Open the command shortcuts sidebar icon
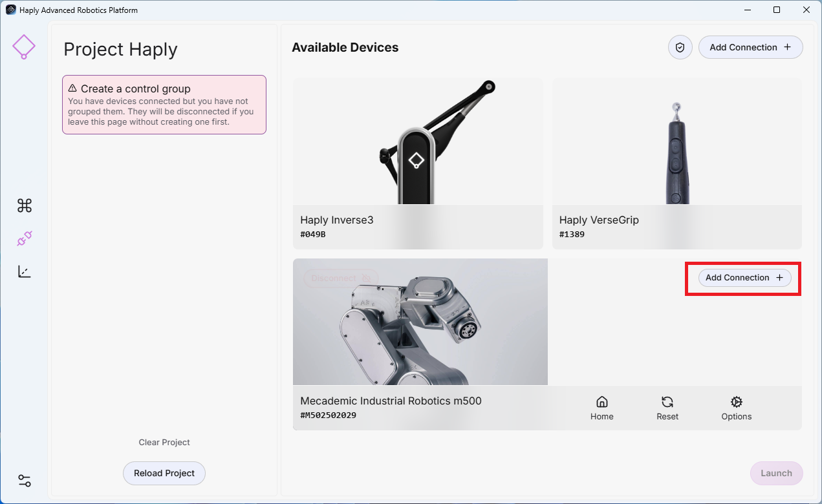 (x=25, y=205)
